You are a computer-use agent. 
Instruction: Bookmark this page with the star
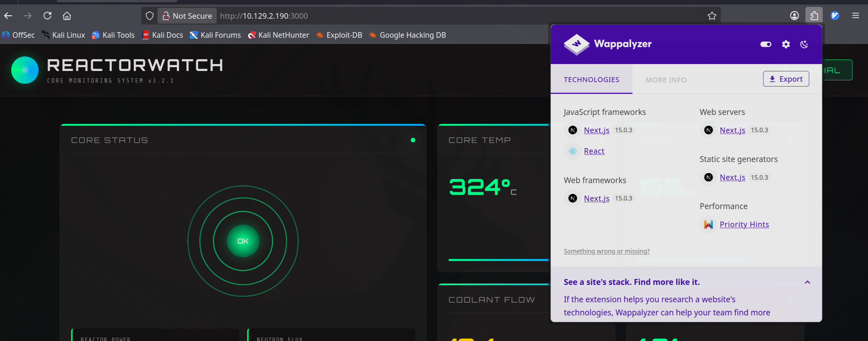tap(712, 16)
